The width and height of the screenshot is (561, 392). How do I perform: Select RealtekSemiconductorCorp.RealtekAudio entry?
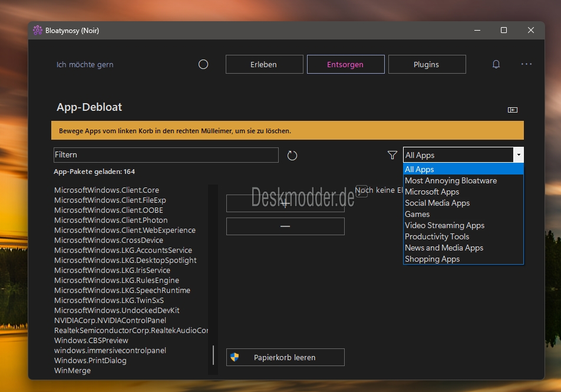tap(131, 331)
